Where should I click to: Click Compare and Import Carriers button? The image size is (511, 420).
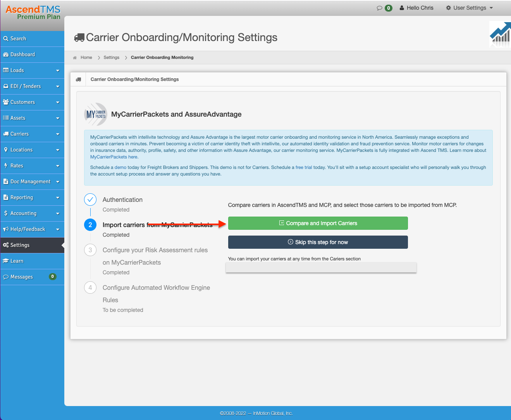[318, 223]
